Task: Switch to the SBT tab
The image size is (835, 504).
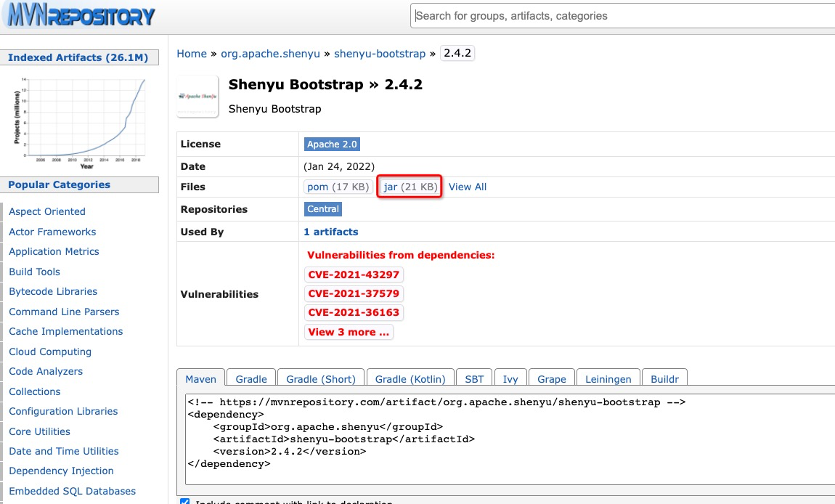Action: [x=474, y=379]
